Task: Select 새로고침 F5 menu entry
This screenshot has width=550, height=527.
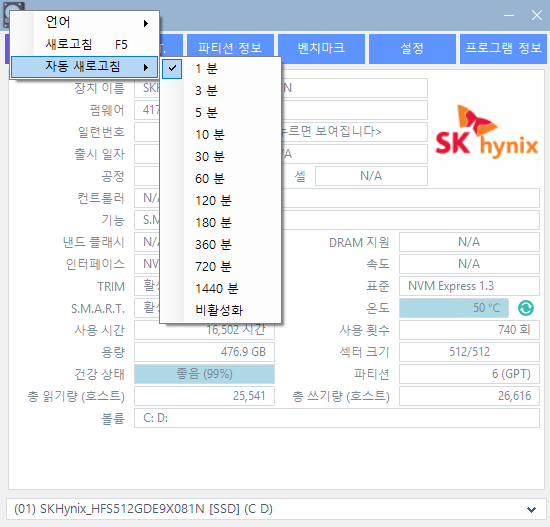Action: [85, 45]
